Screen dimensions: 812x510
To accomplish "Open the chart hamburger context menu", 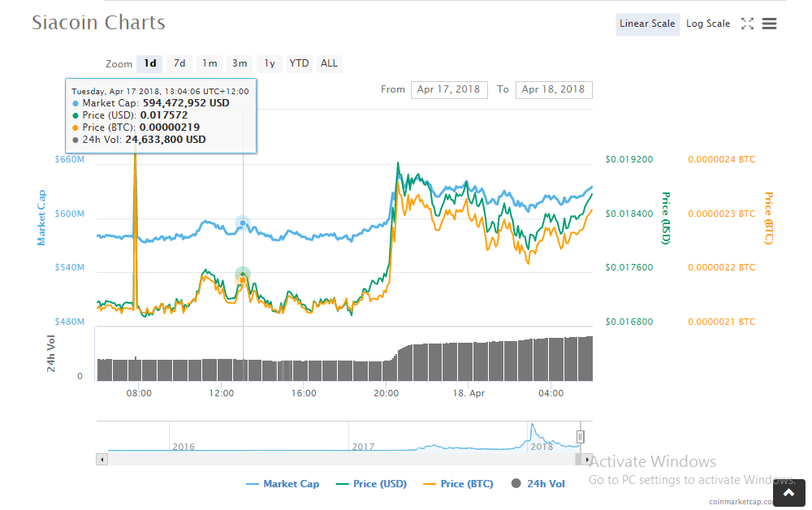I will (x=769, y=24).
